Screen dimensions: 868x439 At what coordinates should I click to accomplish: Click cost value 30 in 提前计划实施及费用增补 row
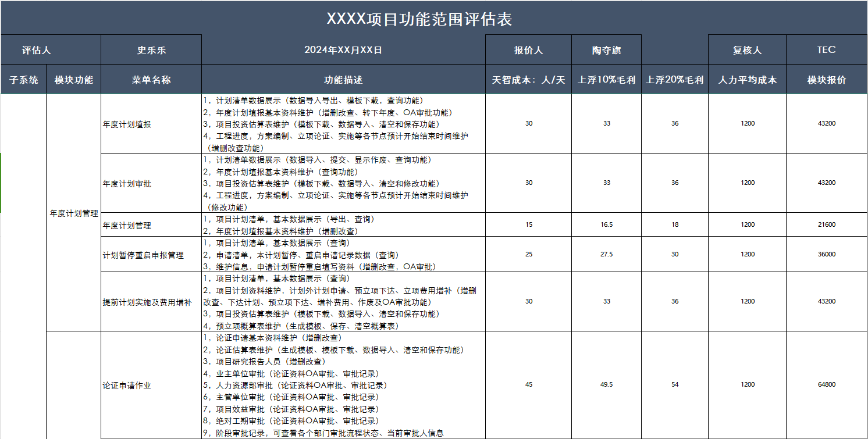point(528,301)
